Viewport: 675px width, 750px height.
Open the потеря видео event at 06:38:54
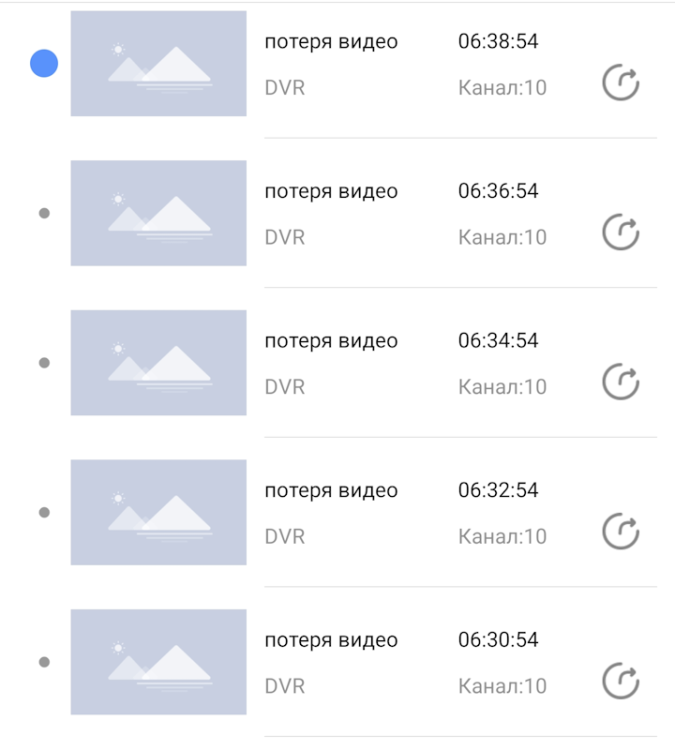(x=330, y=42)
